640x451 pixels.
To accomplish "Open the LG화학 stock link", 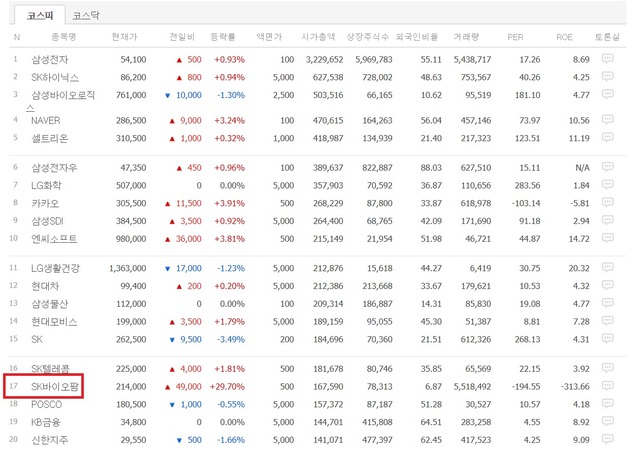I will click(46, 186).
